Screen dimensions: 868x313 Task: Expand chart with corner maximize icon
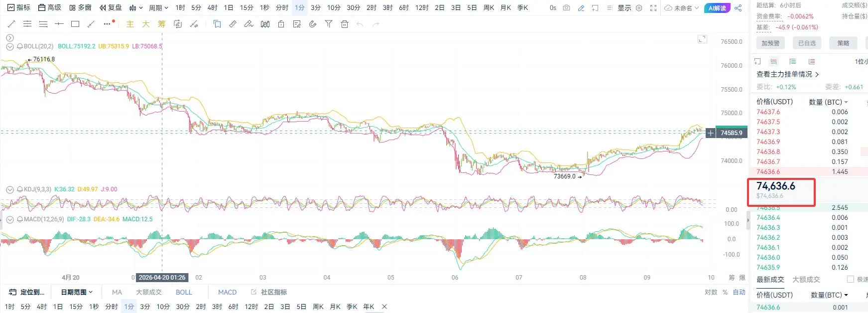(x=702, y=39)
